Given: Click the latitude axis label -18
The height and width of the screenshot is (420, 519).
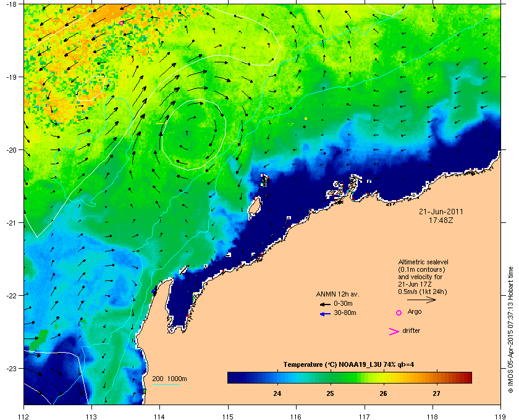Looking at the screenshot, I should (12, 4).
